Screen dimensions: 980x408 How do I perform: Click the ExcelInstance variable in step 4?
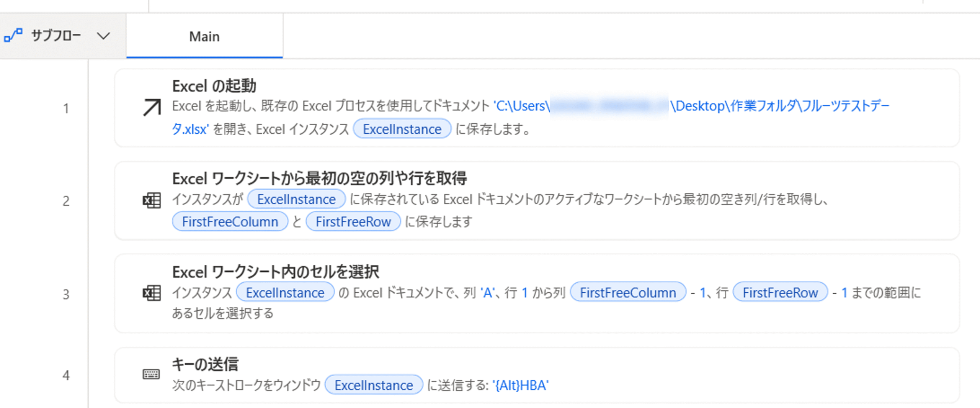(x=374, y=385)
